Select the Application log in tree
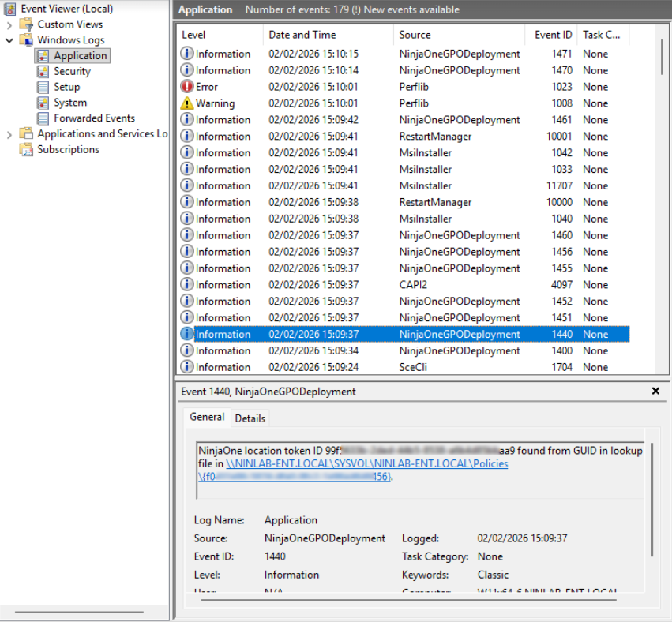The width and height of the screenshot is (672, 622). [80, 56]
